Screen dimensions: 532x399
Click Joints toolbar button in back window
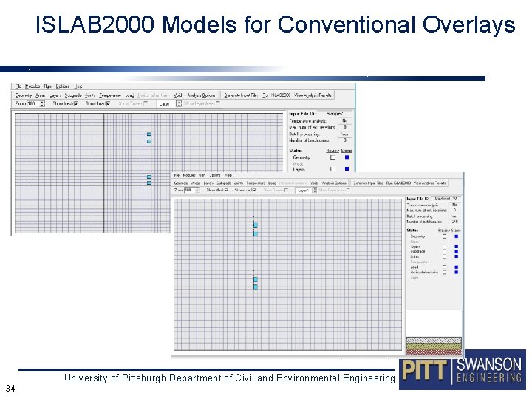tap(90, 95)
